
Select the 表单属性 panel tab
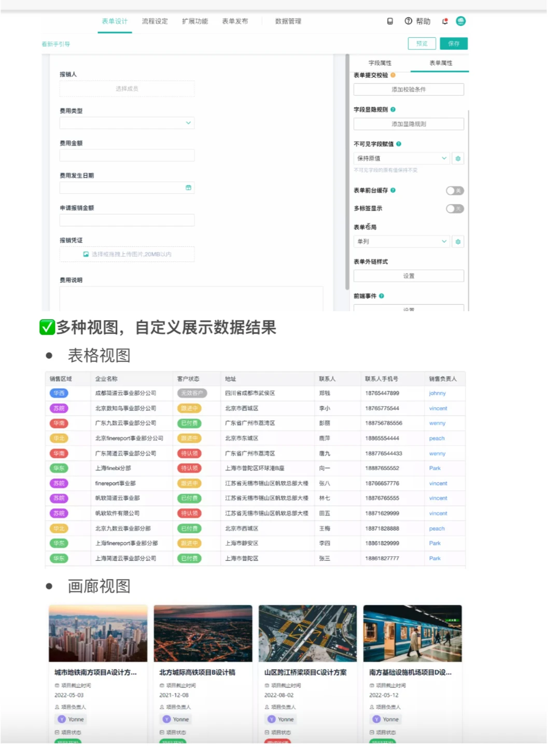pos(441,63)
